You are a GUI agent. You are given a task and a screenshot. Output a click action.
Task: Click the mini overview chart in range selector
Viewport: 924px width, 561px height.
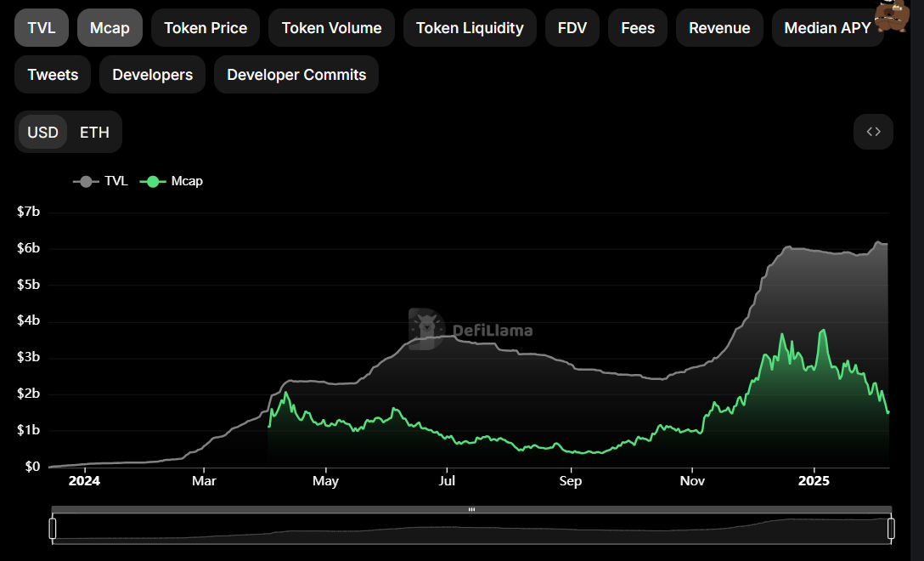click(471, 529)
